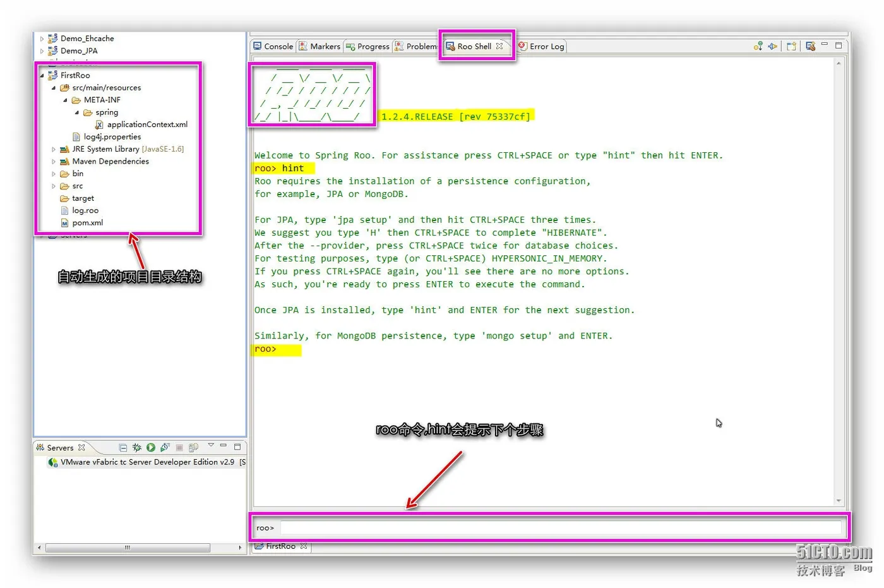The height and width of the screenshot is (588, 884).
Task: Click the open Roo shell icon with nut
Action: point(811,46)
